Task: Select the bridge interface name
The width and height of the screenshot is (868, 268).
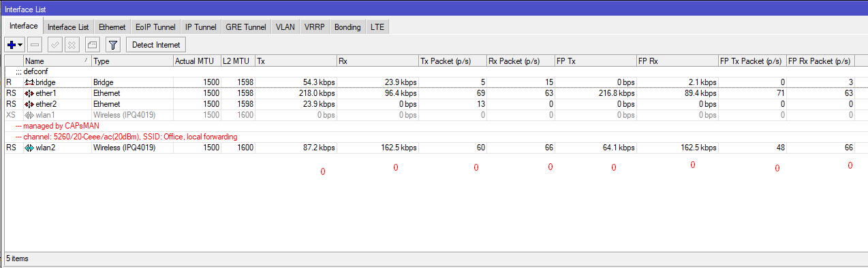Action: pos(46,82)
